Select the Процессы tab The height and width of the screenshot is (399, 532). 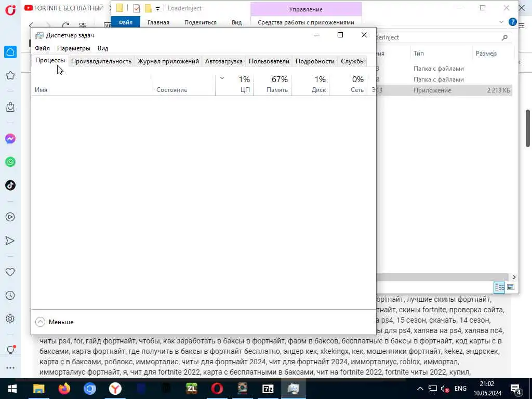pyautogui.click(x=50, y=60)
